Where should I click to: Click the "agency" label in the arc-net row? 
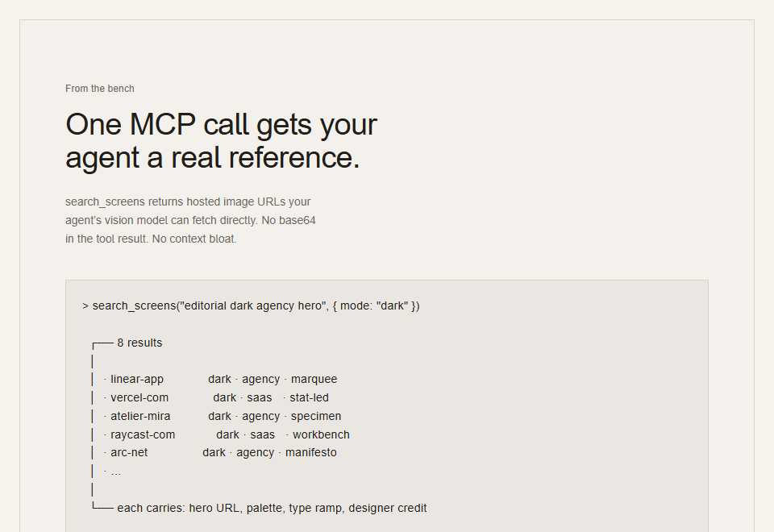[x=256, y=452]
